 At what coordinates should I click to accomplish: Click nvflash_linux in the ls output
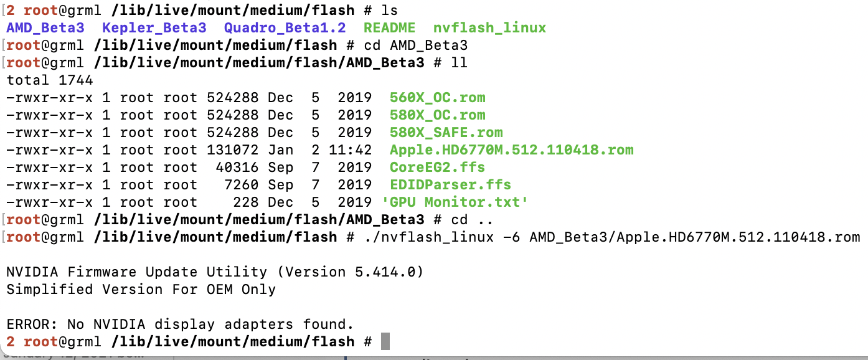coord(489,28)
